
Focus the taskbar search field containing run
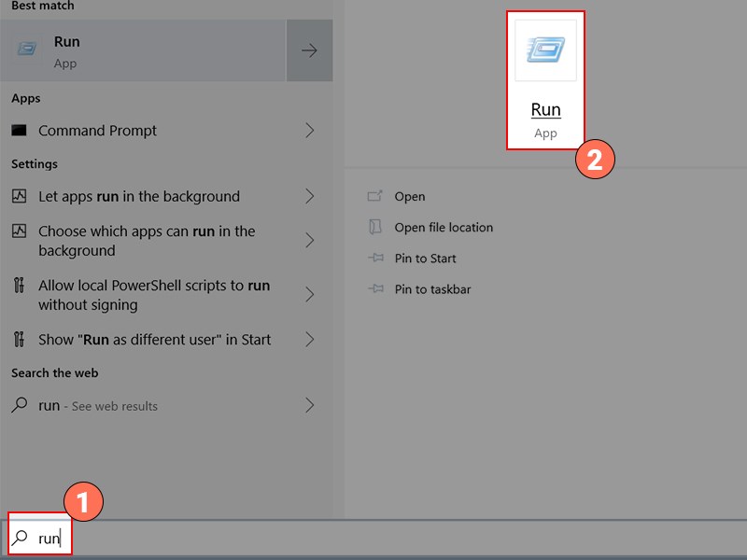point(373,538)
